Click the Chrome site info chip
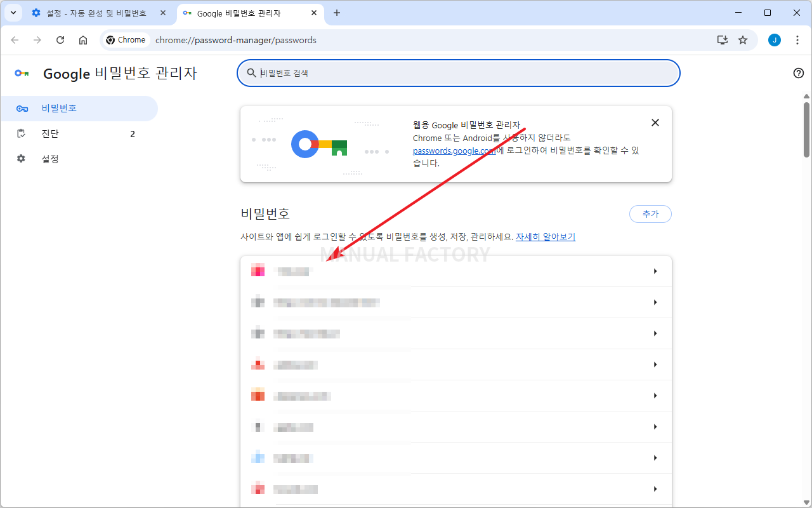 click(x=126, y=40)
